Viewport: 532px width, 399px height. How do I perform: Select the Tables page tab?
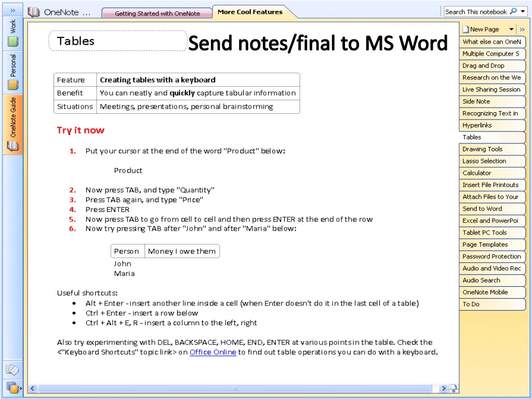click(493, 137)
